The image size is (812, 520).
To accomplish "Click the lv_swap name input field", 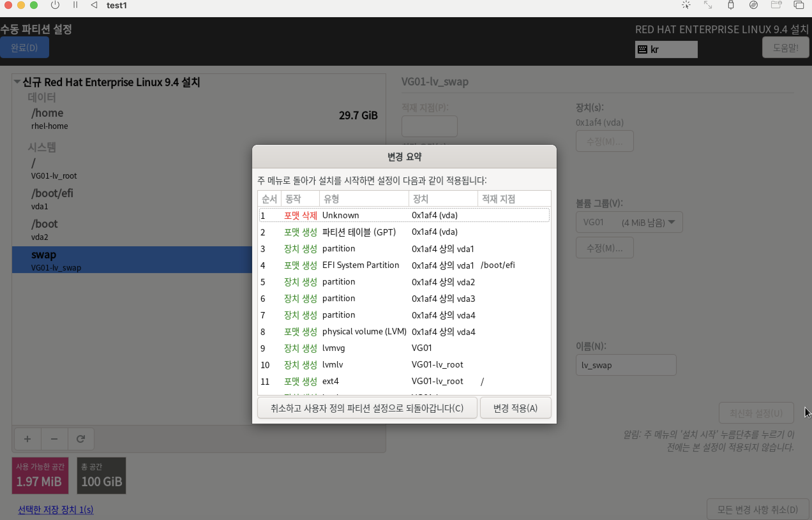I will (626, 365).
